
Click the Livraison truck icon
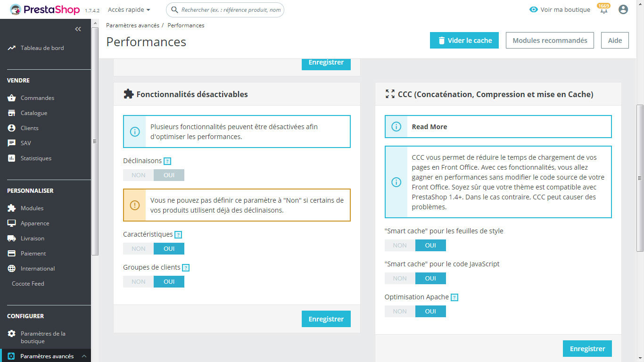tap(11, 239)
